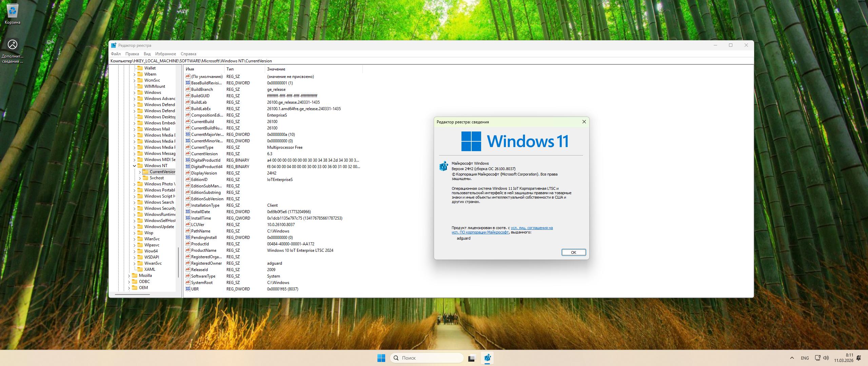Open the Recycle Bin desktop icon
The width and height of the screenshot is (868, 366).
tap(13, 11)
